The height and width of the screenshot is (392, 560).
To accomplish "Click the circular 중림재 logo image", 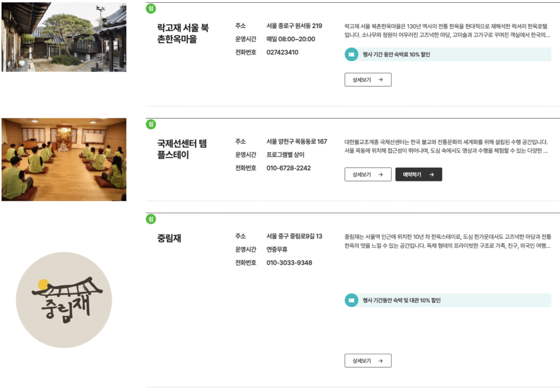I will tap(63, 300).
